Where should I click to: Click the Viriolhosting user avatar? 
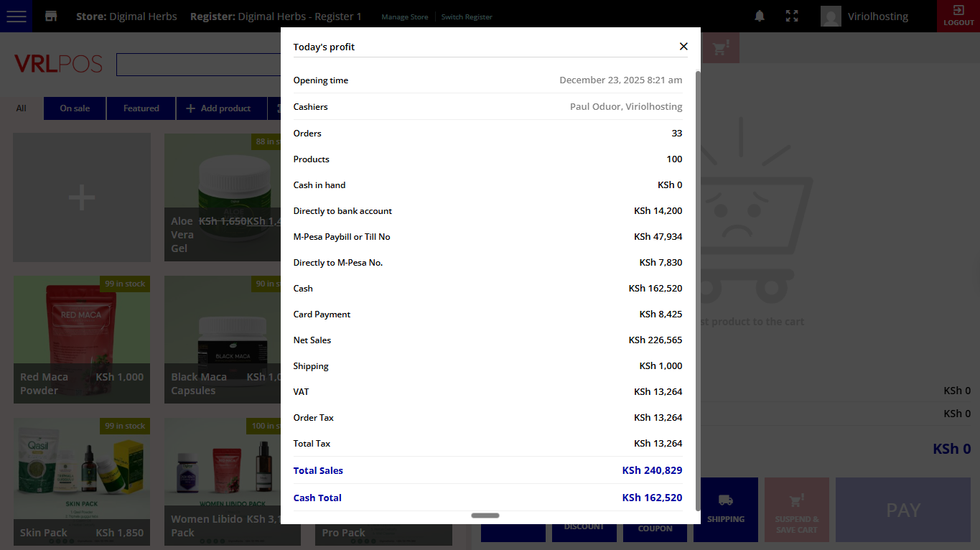[831, 17]
